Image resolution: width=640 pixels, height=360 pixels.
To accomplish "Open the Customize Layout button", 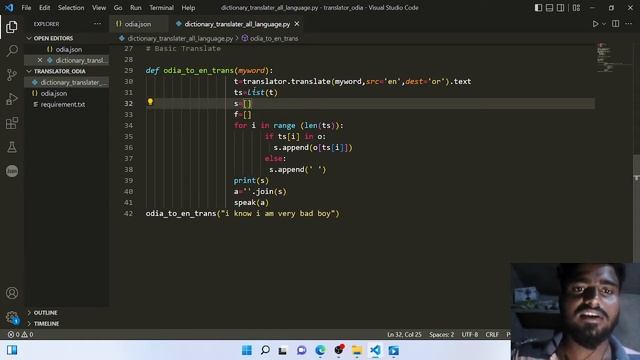I will click(576, 8).
